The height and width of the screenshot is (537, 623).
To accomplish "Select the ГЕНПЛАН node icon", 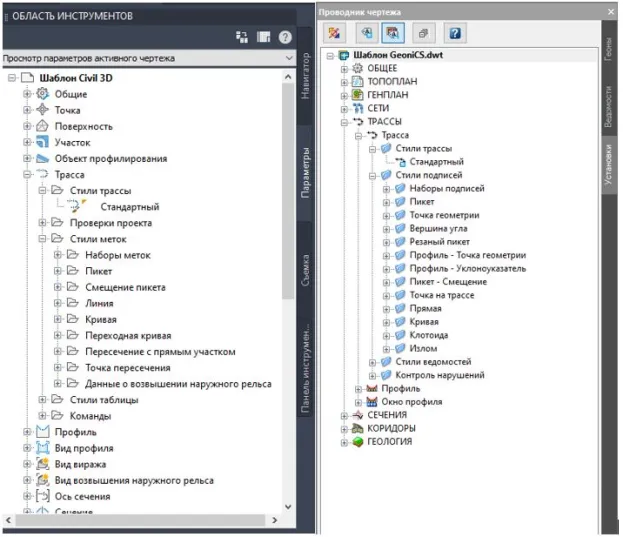I will tap(357, 94).
